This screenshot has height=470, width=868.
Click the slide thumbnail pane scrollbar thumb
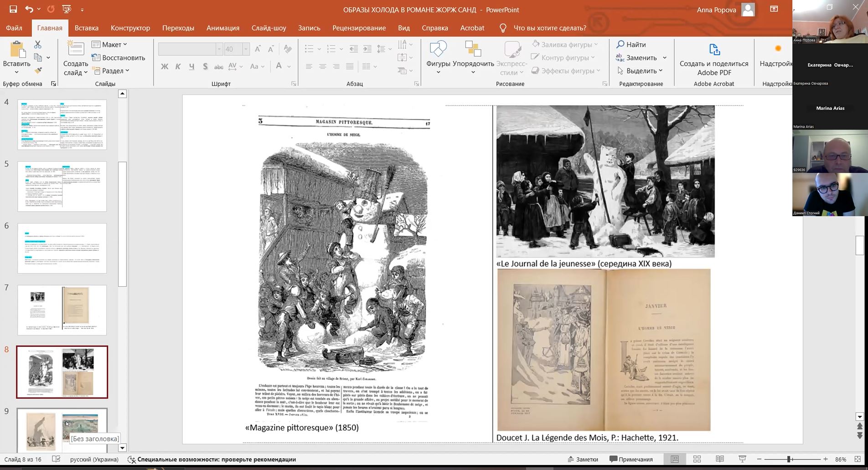click(122, 224)
